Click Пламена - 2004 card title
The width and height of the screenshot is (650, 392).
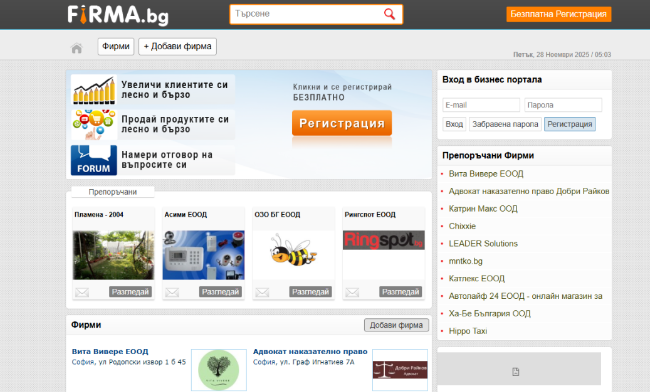(99, 214)
